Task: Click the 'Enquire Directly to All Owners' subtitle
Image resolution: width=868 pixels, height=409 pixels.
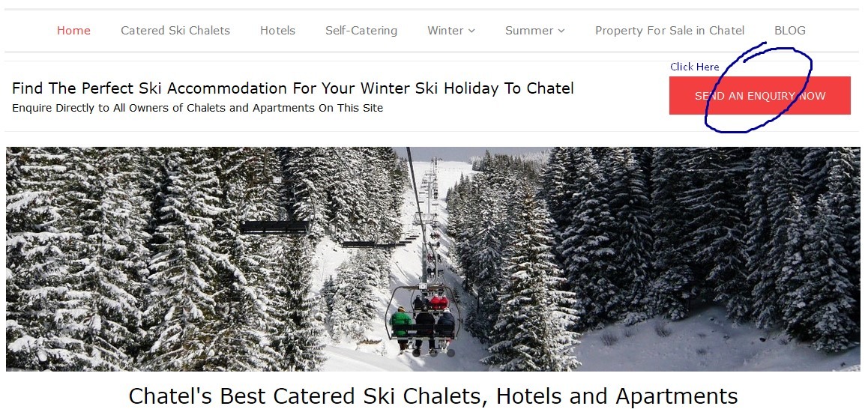Action: pyautogui.click(x=198, y=108)
